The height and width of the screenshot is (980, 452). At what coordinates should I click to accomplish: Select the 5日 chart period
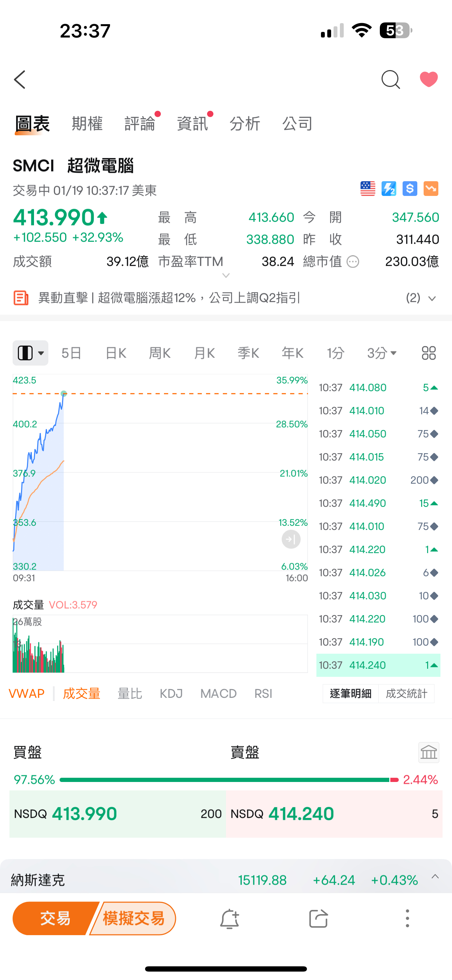tap(71, 353)
